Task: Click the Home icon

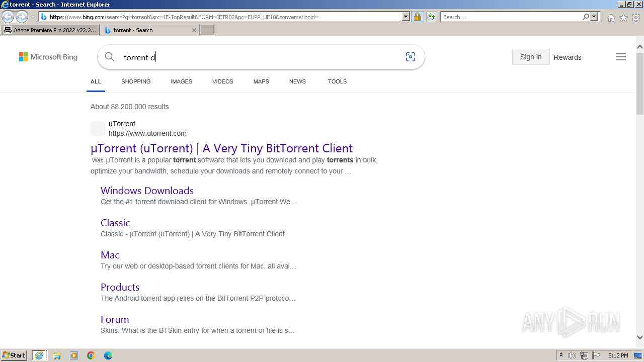Action: point(611,18)
